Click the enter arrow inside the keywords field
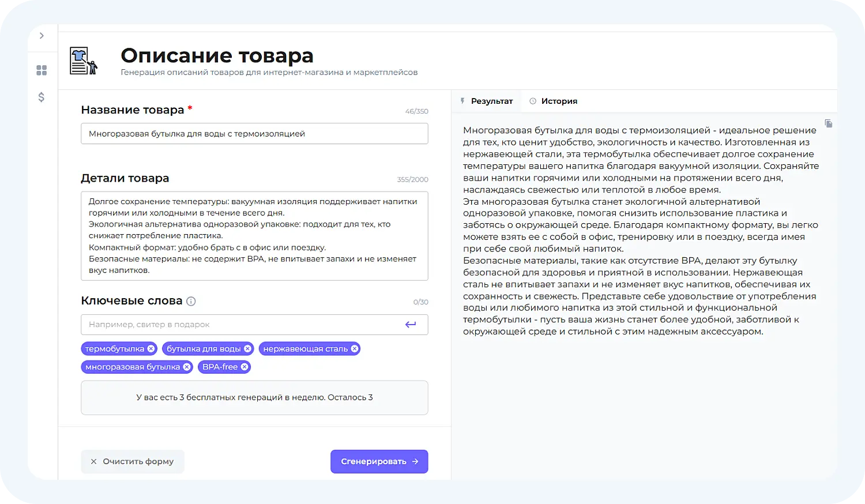Screen dimensions: 865x504 point(411,324)
